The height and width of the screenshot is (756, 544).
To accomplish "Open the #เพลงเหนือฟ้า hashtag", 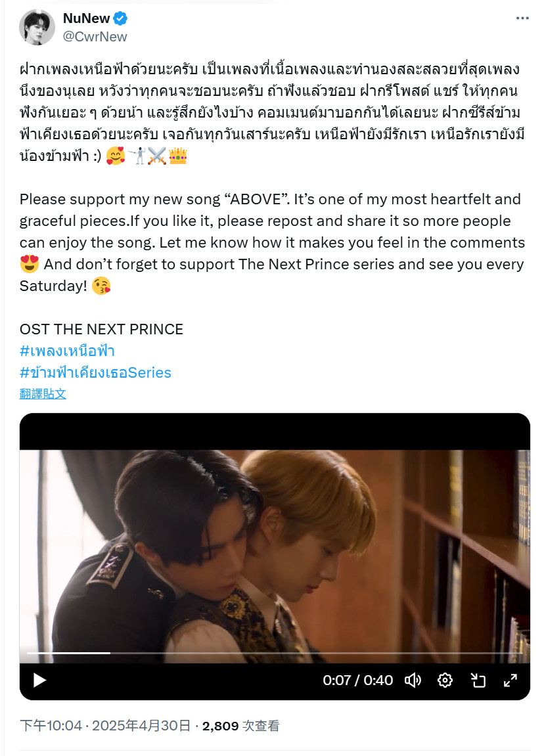I will click(x=67, y=351).
